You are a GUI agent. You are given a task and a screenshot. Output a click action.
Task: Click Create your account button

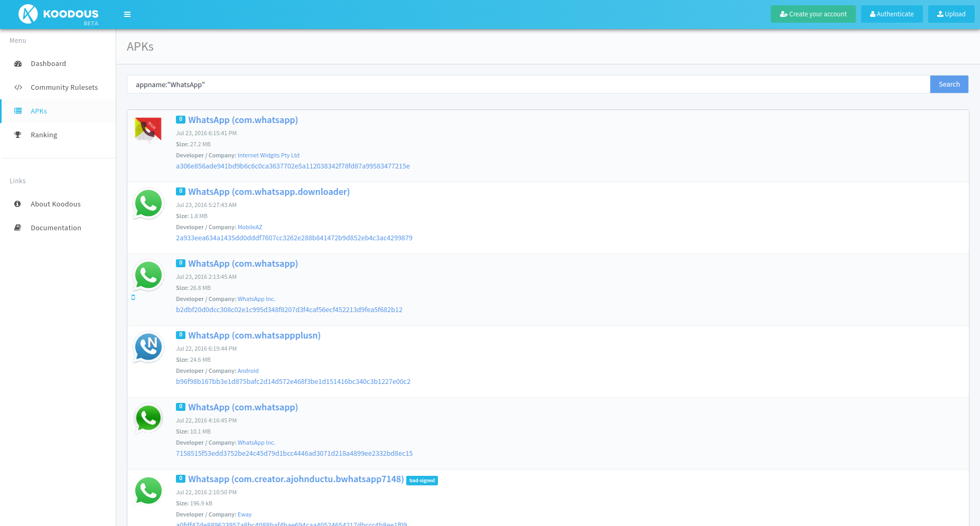813,14
